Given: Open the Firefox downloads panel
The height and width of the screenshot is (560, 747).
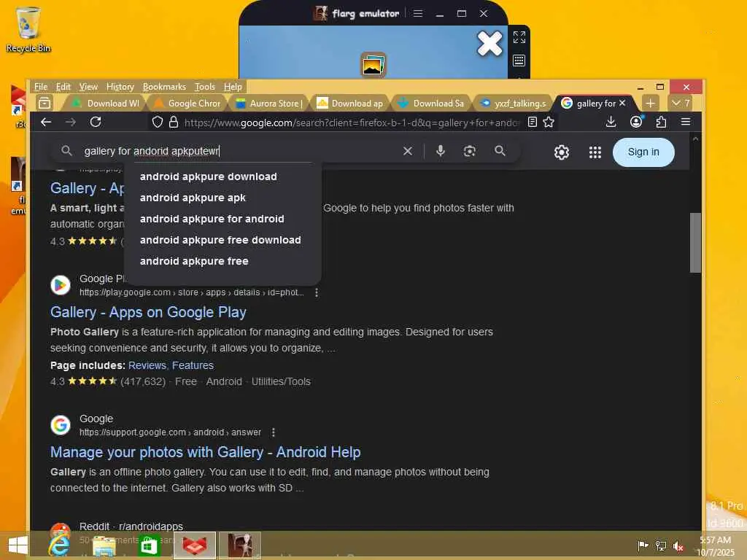Looking at the screenshot, I should click(611, 122).
